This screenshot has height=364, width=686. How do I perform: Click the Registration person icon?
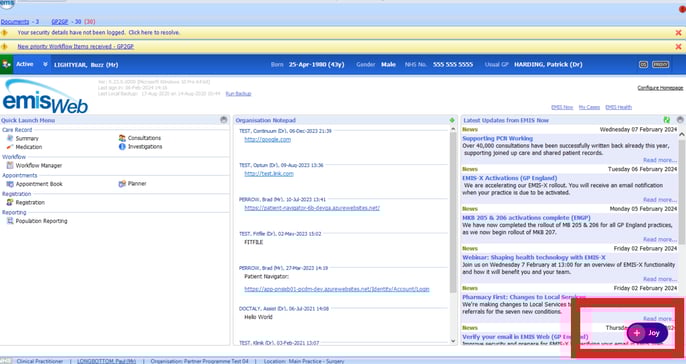point(10,203)
